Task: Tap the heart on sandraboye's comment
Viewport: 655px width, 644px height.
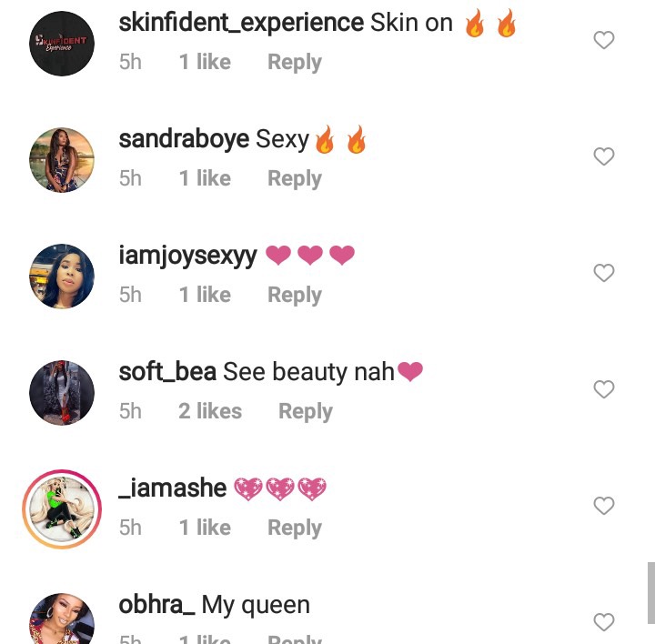Action: 604,156
